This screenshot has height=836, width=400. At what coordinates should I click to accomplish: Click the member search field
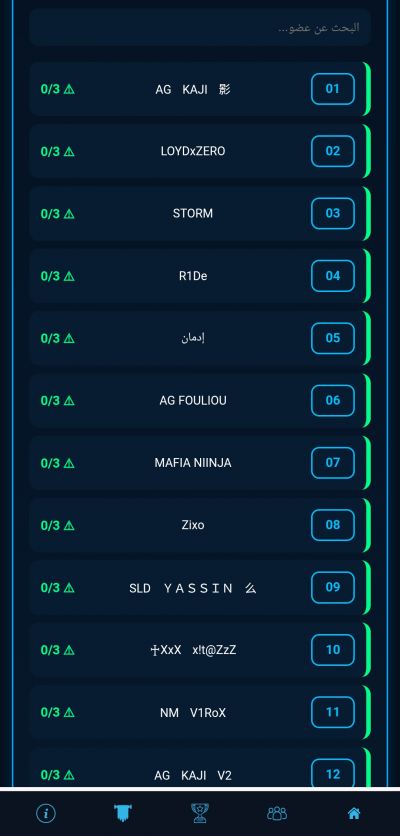click(x=200, y=27)
